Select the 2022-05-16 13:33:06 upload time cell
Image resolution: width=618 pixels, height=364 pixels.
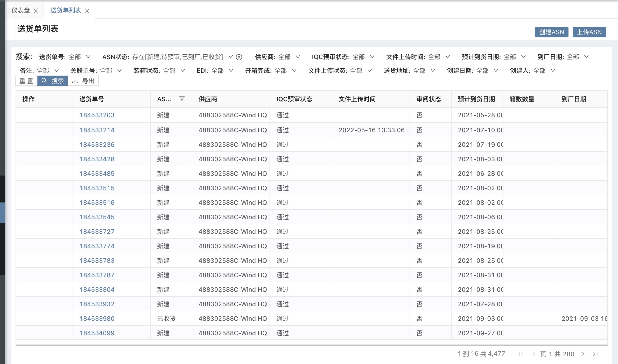pos(371,130)
